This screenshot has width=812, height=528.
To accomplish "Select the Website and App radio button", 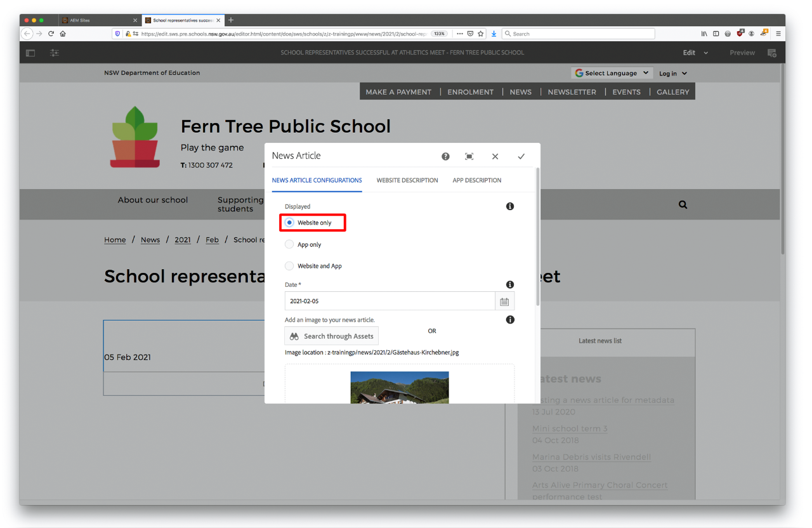I will click(289, 266).
